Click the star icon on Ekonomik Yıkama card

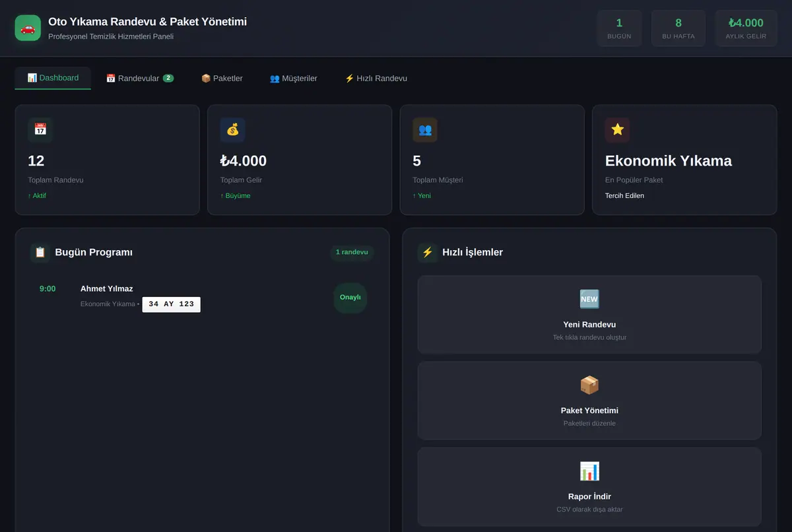pos(618,130)
